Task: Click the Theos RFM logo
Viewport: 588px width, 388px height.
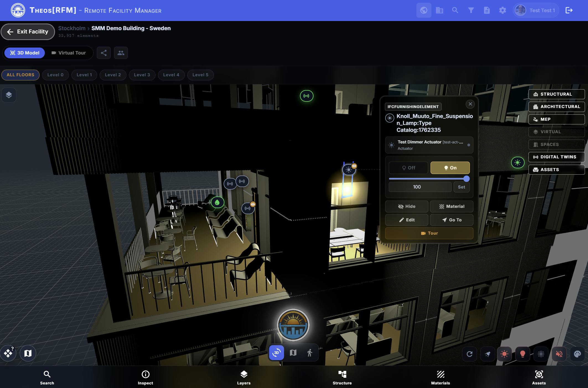Action: (18, 11)
